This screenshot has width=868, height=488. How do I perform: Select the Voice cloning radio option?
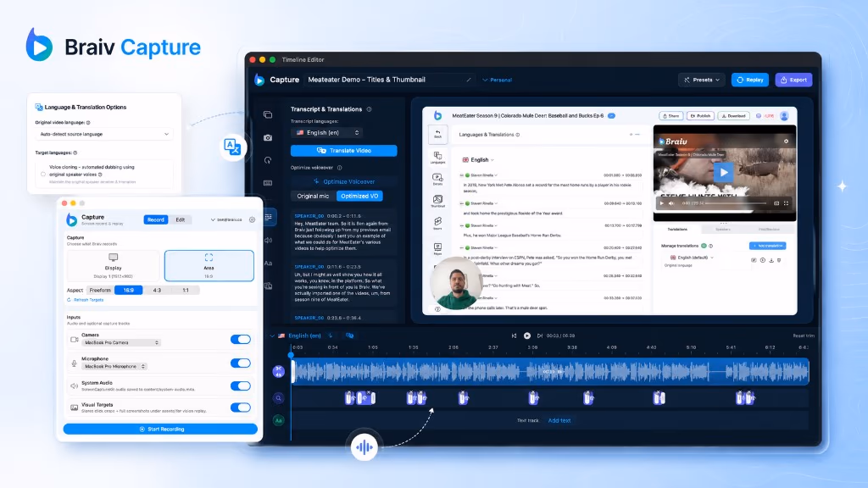43,175
